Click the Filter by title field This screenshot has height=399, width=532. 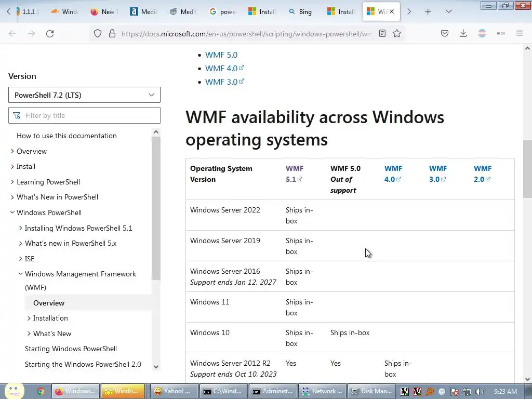pos(84,115)
